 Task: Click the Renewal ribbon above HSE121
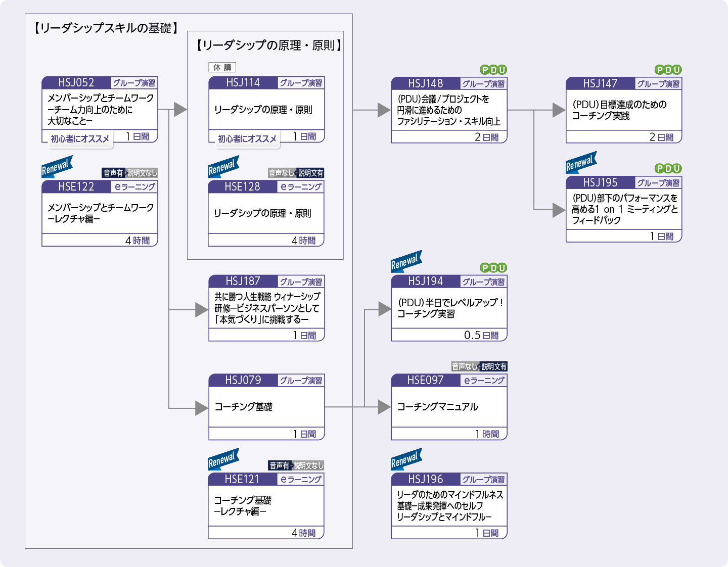tap(223, 459)
